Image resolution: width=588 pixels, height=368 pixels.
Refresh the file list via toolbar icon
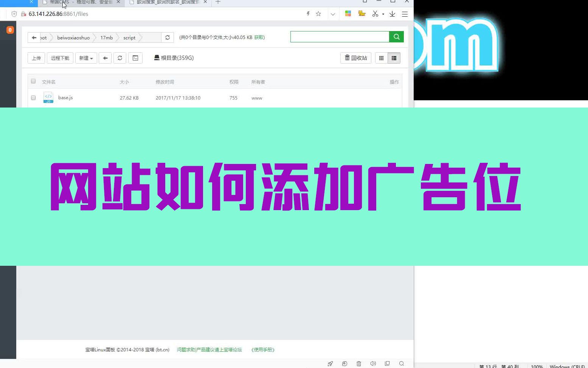point(120,58)
